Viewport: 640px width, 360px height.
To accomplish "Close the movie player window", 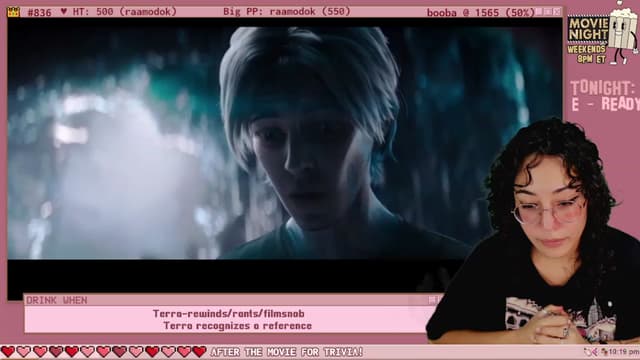I will coord(556,12).
